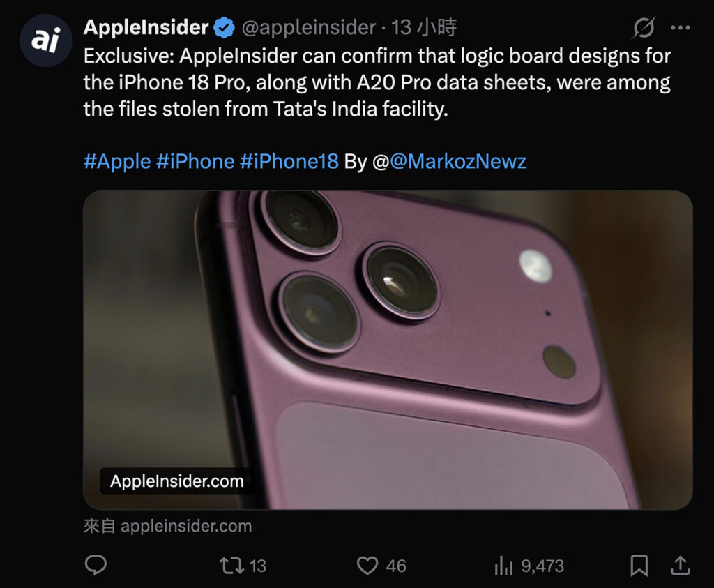Open the #iPhone hashtag
The image size is (714, 588).
click(x=195, y=162)
